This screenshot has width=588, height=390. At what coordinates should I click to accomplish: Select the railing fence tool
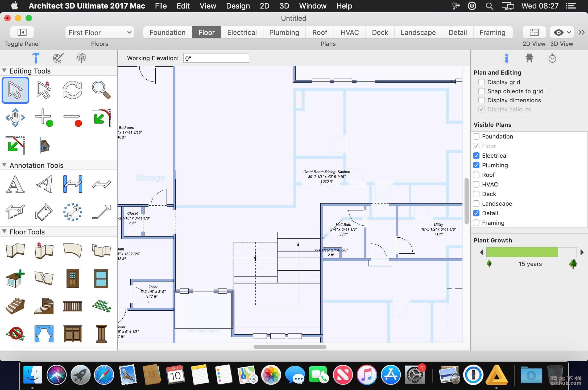click(x=72, y=306)
